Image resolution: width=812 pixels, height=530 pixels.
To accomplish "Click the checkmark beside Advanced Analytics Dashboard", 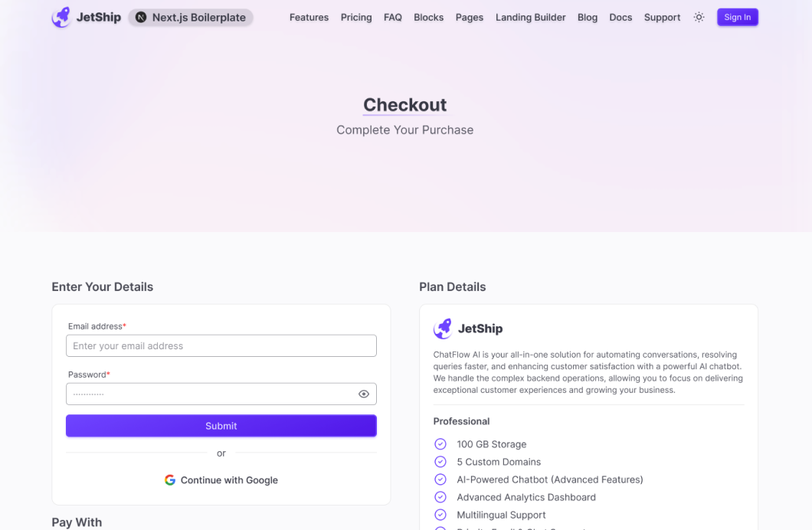I will click(440, 497).
